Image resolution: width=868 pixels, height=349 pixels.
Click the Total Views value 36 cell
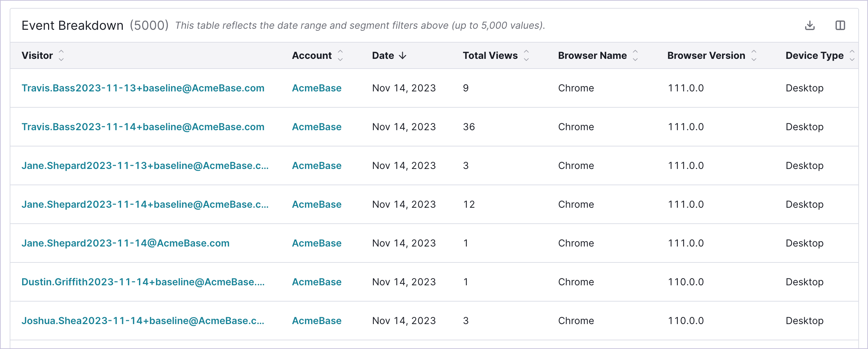pyautogui.click(x=469, y=127)
